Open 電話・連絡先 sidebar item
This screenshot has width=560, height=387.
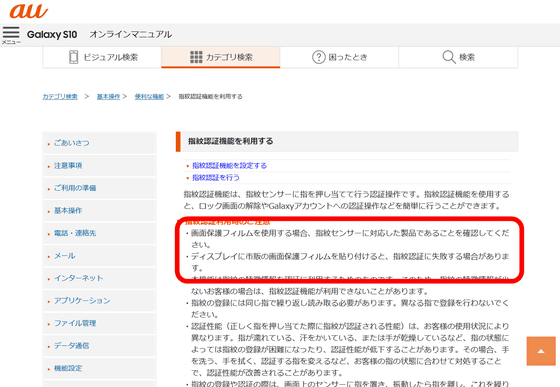100,233
